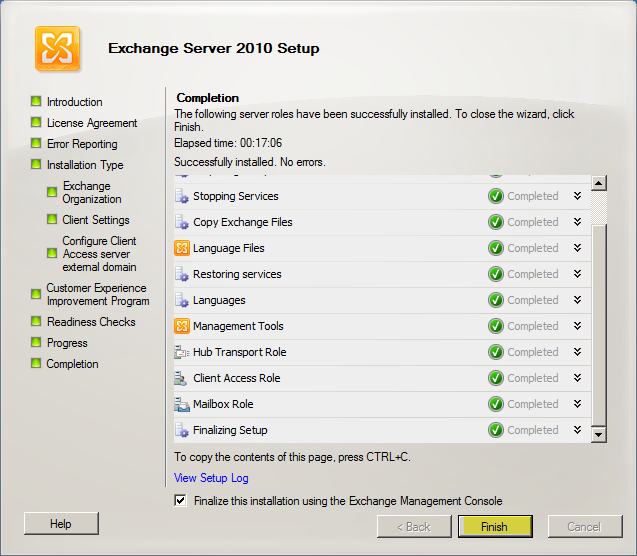
Task: Click the green square beside Introduction
Action: coord(36,101)
